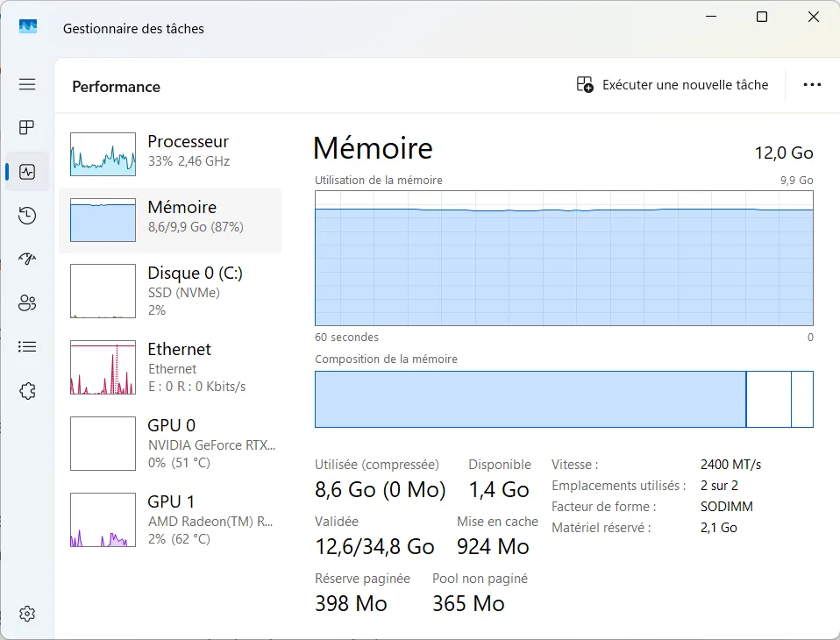Open the hamburger navigation menu
Screen dimensions: 840x640
tap(27, 84)
